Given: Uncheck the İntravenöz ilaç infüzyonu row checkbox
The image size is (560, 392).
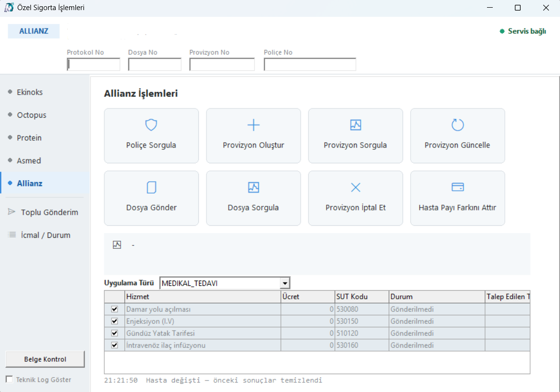Looking at the screenshot, I should click(114, 345).
